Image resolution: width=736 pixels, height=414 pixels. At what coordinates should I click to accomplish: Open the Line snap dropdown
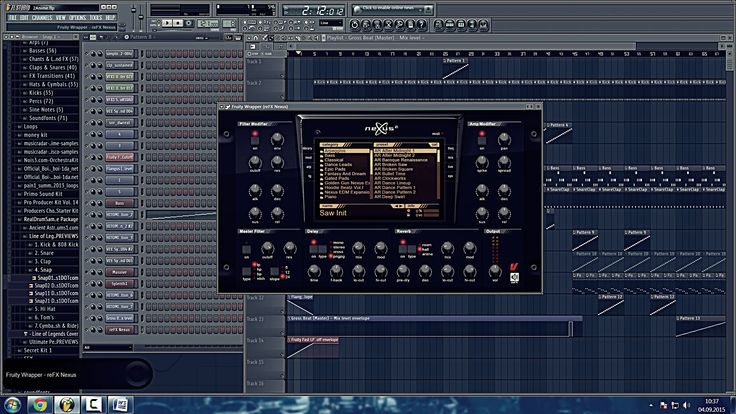coord(331,23)
